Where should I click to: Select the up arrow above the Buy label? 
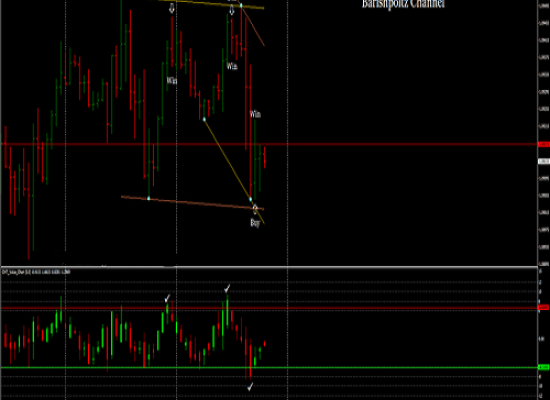point(255,209)
